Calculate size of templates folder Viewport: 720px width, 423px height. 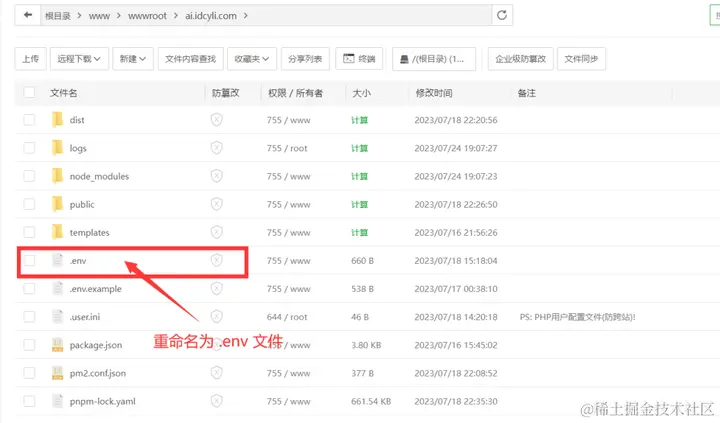(x=360, y=232)
